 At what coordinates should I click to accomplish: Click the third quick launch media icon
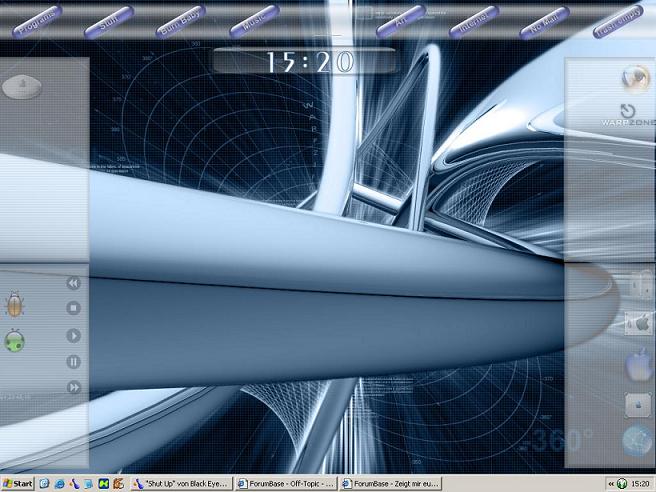click(x=74, y=484)
